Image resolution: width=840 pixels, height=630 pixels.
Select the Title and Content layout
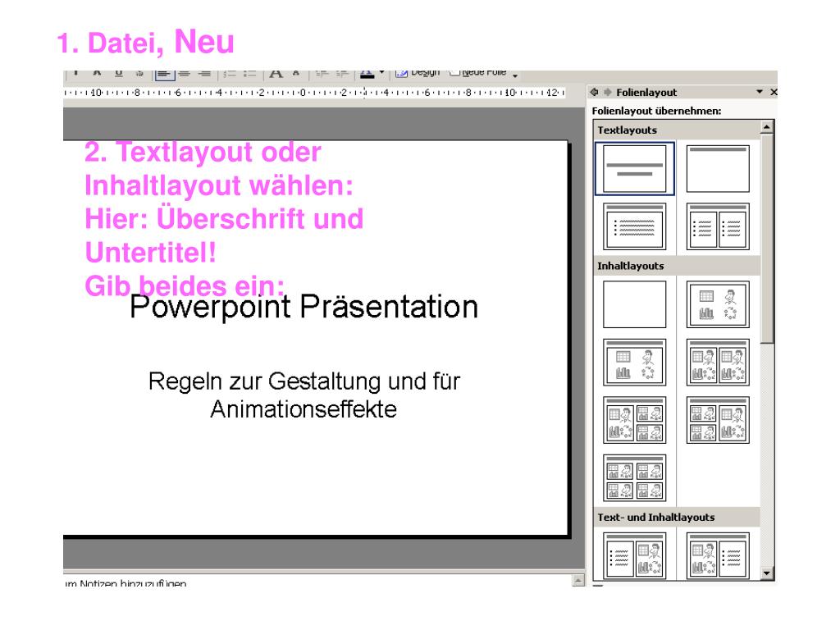click(x=634, y=362)
